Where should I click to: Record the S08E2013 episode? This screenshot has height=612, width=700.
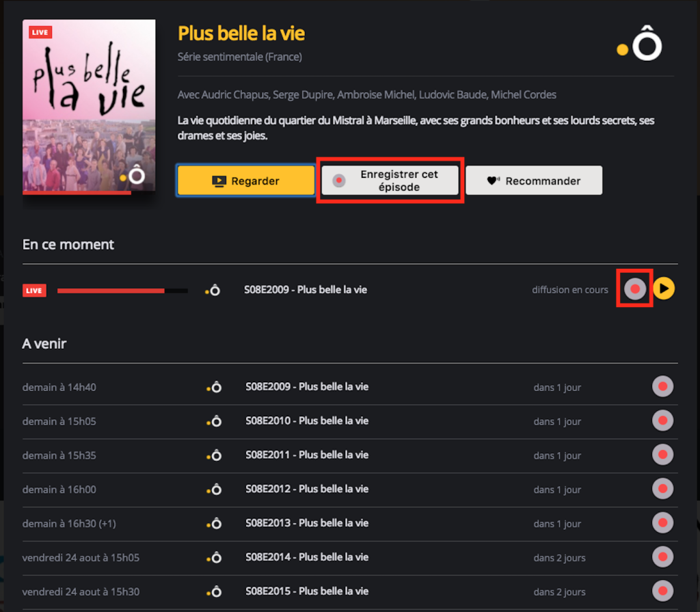pos(662,522)
